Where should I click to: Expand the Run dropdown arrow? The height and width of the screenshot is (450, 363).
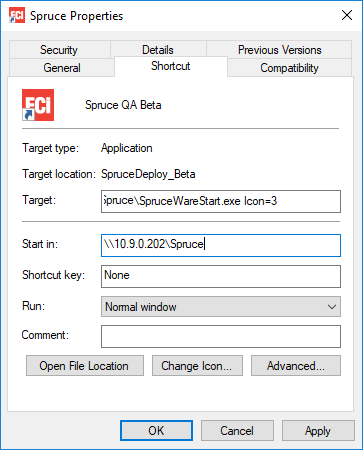coord(332,307)
